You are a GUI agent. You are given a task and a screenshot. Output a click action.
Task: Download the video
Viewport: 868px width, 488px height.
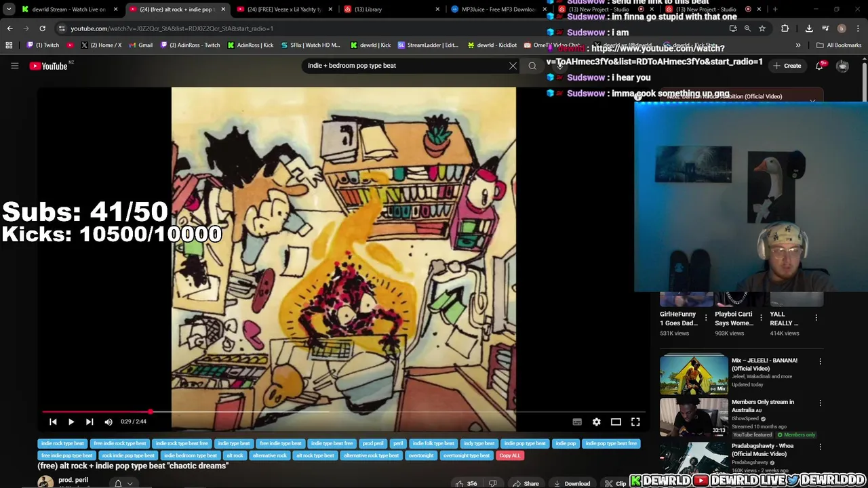[572, 483]
